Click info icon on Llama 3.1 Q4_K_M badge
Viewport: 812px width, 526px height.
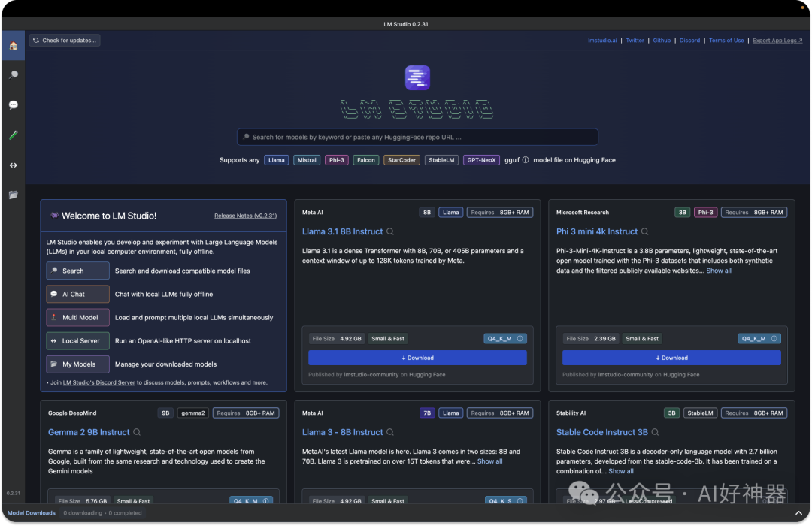pyautogui.click(x=520, y=339)
